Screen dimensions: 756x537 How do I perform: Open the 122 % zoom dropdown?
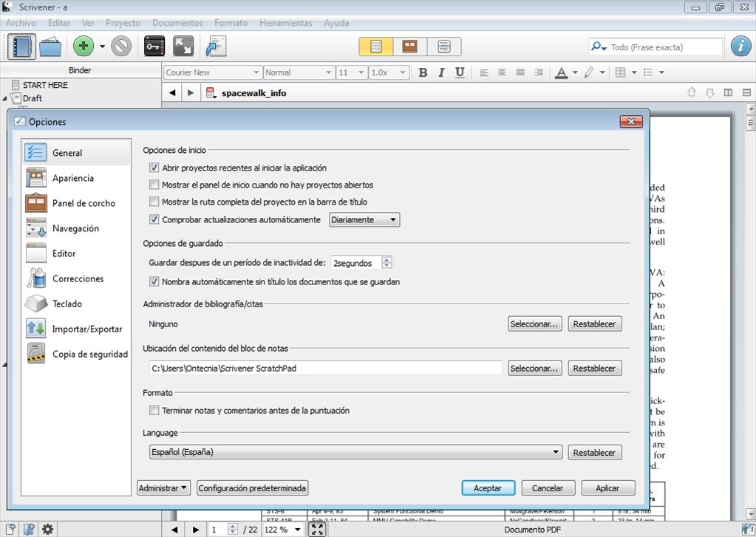pos(283,530)
